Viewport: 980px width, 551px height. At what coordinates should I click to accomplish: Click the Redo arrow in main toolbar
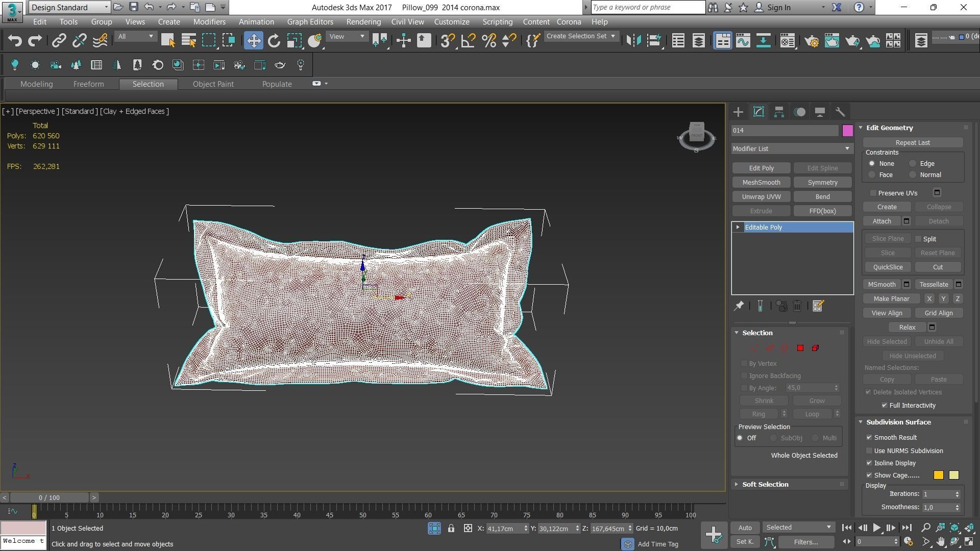coord(35,40)
